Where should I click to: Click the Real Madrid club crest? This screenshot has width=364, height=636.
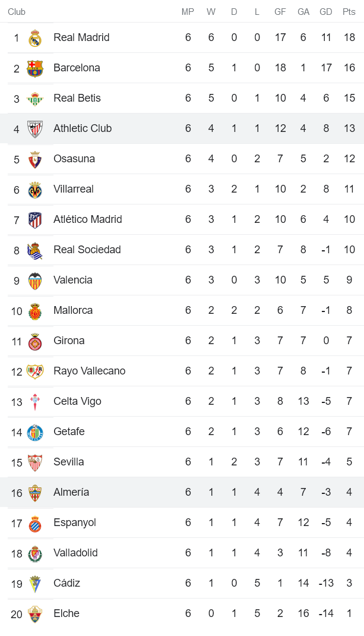(x=35, y=38)
